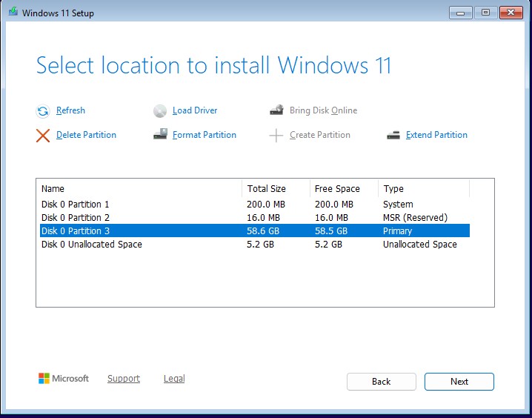Image resolution: width=532 pixels, height=418 pixels.
Task: Select Disk 0 Partition 3 row
Action: tap(255, 230)
